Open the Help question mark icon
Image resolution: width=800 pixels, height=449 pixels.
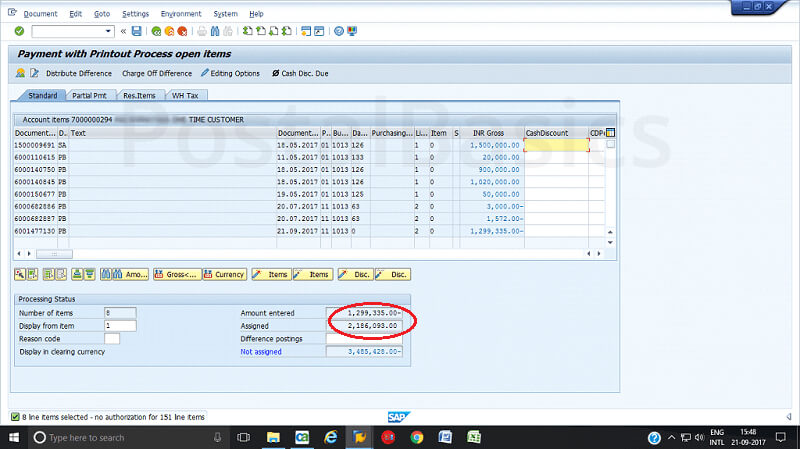click(x=340, y=31)
